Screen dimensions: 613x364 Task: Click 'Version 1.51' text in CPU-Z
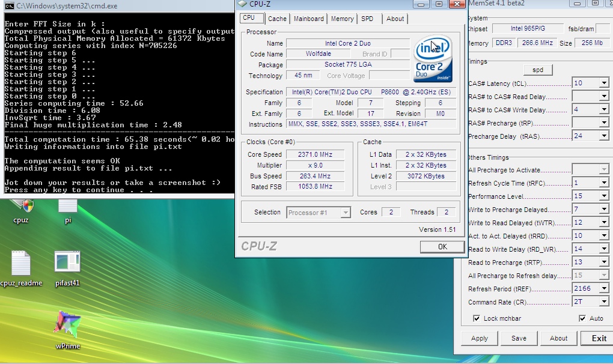point(437,229)
